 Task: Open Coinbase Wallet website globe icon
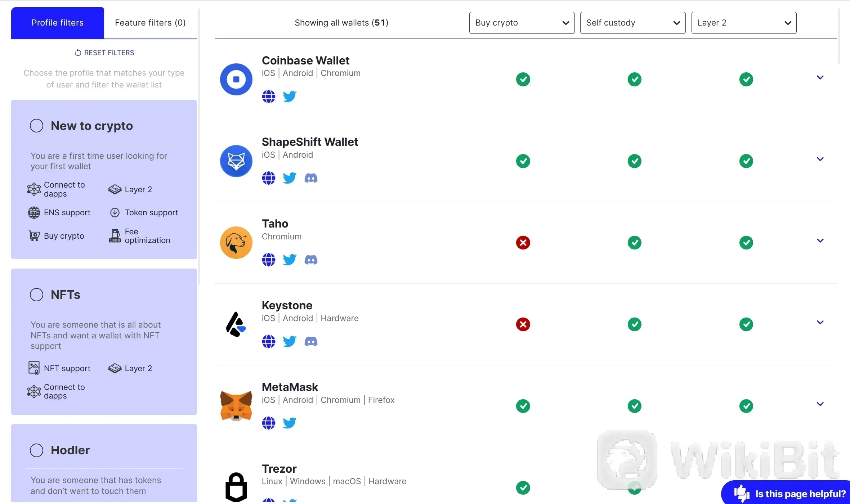(x=268, y=96)
